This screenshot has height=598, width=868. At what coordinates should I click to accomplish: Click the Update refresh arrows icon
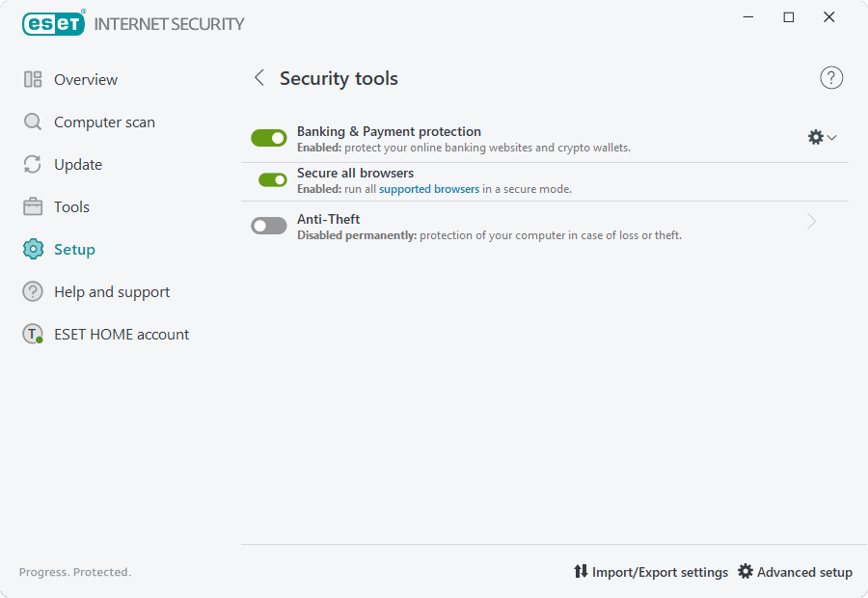[33, 165]
